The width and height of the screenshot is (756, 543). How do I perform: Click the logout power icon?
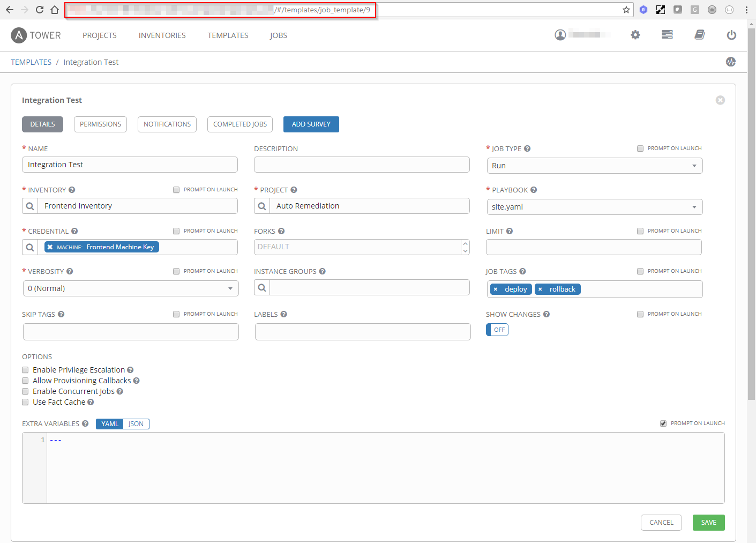click(731, 35)
